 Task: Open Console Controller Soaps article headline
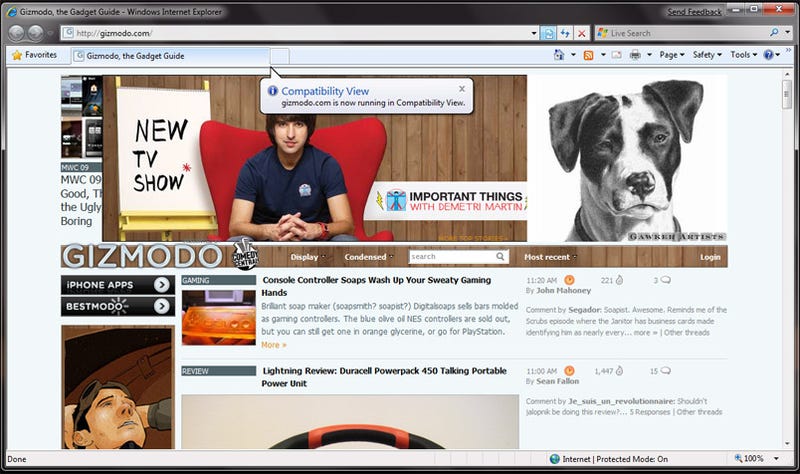click(376, 286)
